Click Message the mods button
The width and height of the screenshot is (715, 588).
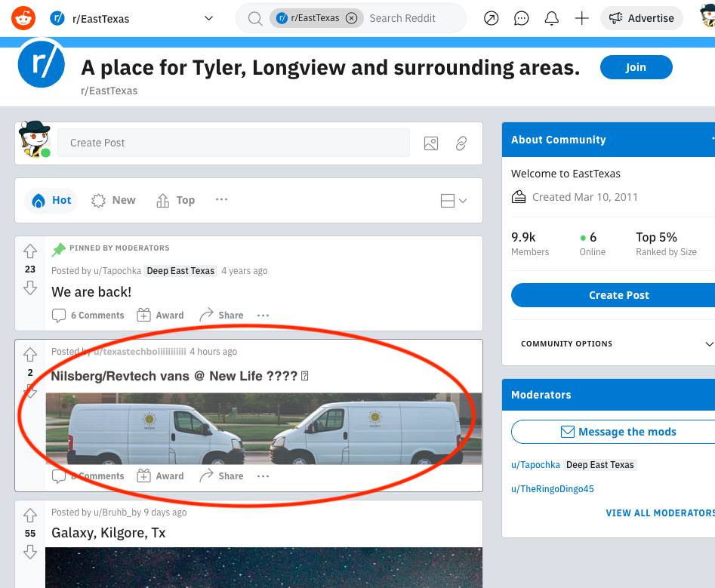click(x=618, y=432)
